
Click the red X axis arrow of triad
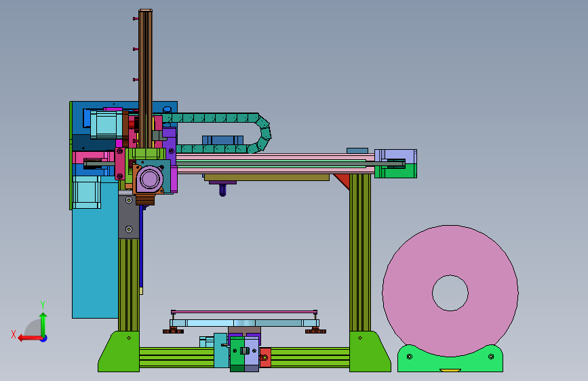coord(29,338)
